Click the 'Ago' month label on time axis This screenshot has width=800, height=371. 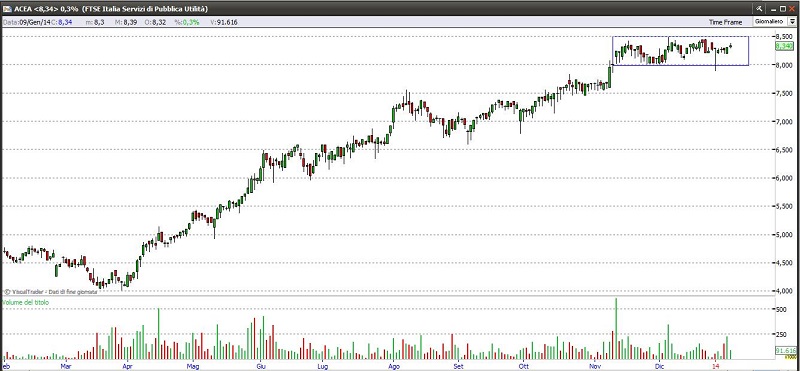coord(393,366)
